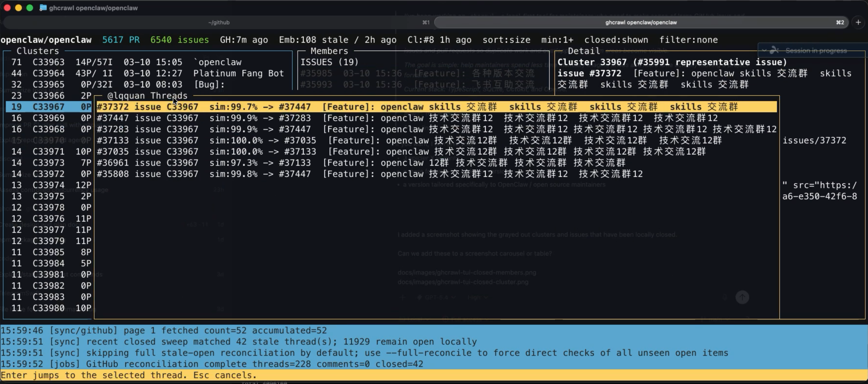This screenshot has width=868, height=384.
Task: Click the up-arrow send icon in background chat
Action: click(x=742, y=297)
